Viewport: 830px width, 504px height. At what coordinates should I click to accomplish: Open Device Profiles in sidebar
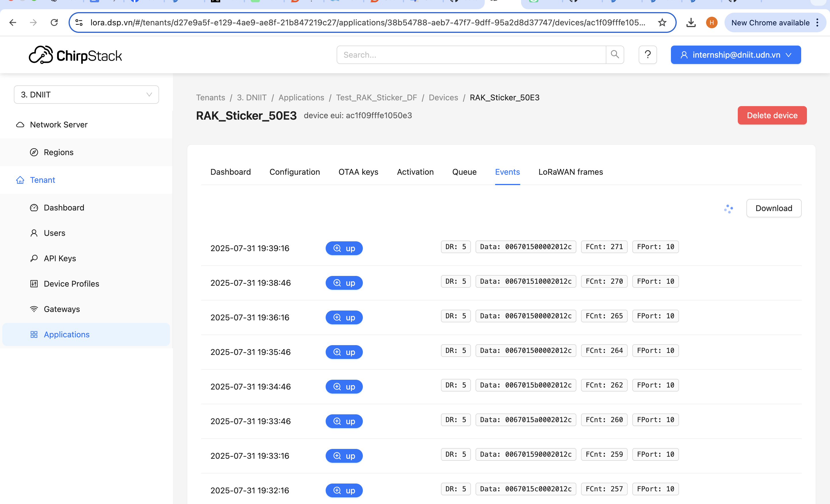pos(71,284)
